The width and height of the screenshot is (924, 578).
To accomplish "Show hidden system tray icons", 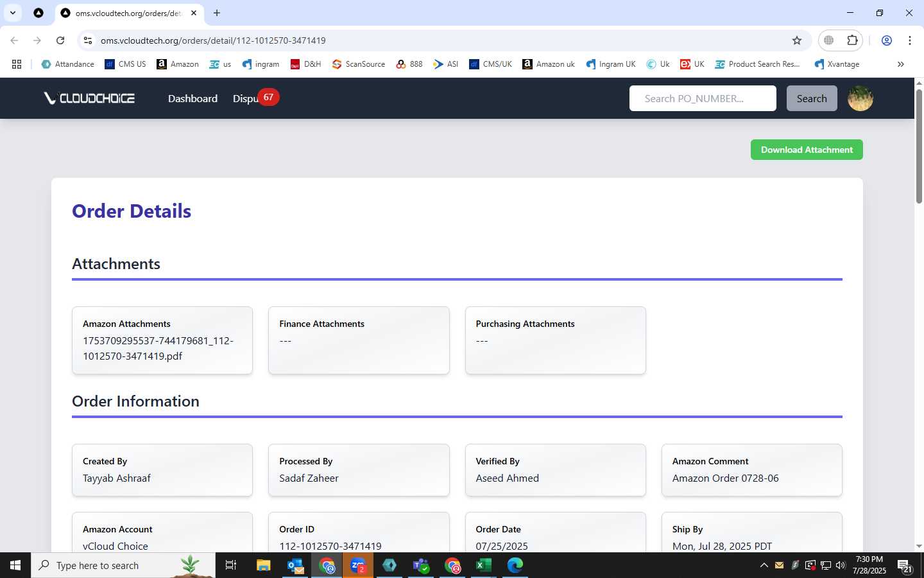I will tap(764, 565).
